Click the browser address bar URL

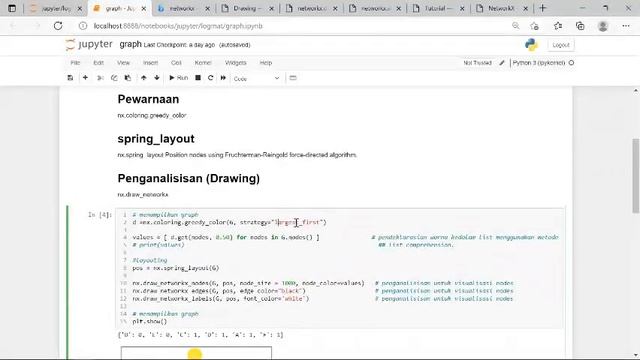tap(178, 26)
